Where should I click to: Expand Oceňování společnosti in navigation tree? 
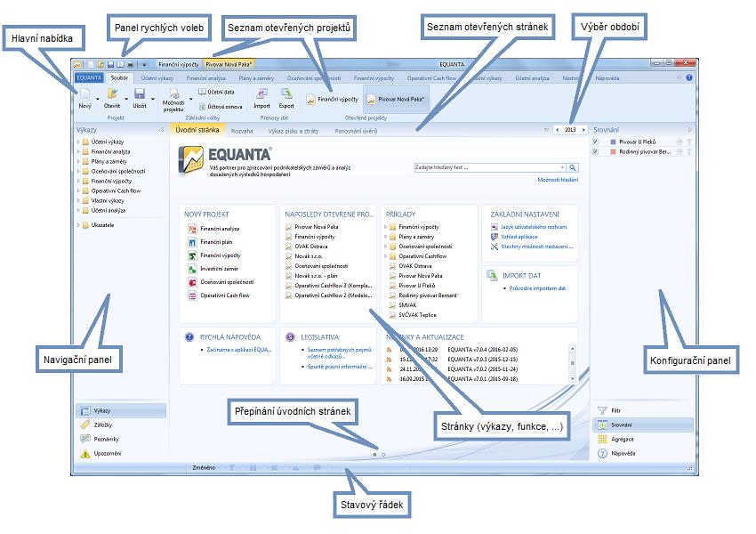(x=78, y=171)
